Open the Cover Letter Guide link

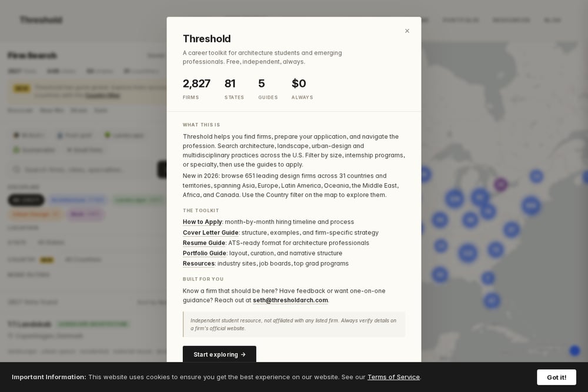tap(211, 232)
